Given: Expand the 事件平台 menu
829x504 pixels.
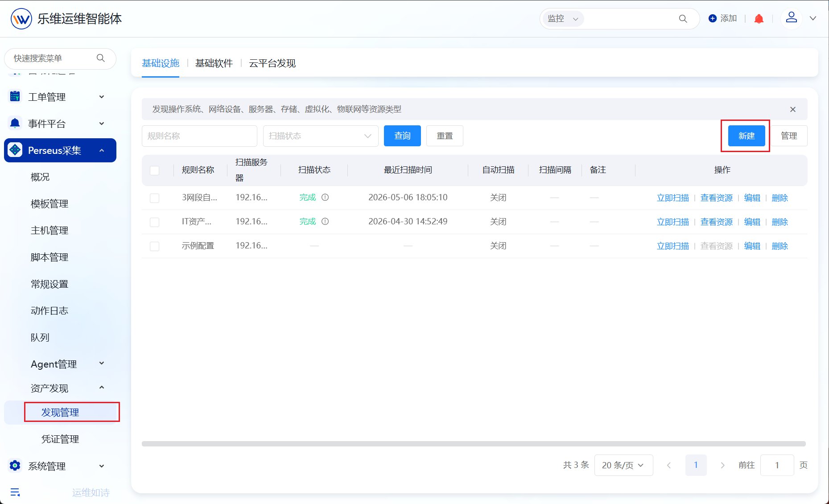Looking at the screenshot, I should (x=102, y=124).
